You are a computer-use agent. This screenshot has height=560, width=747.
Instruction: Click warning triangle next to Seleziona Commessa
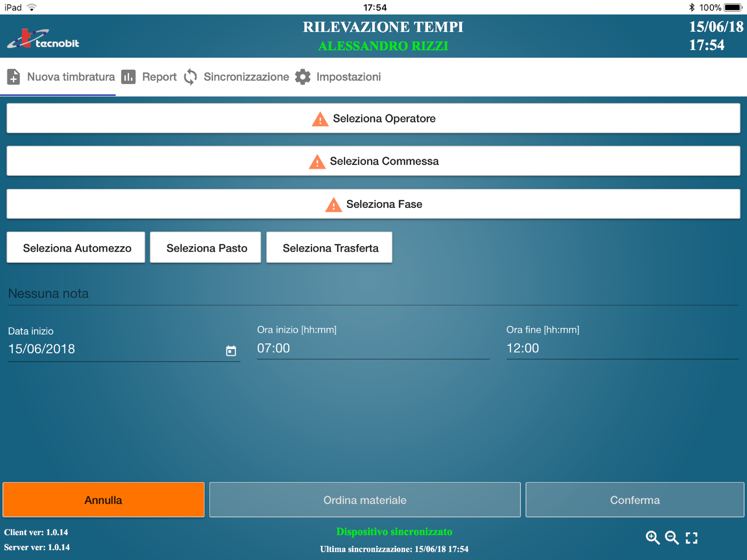(x=317, y=161)
